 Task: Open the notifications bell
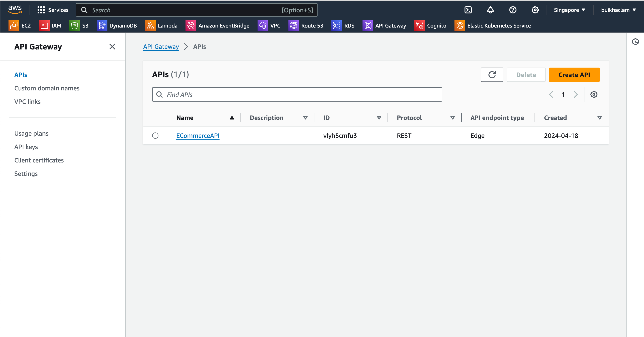pyautogui.click(x=490, y=10)
